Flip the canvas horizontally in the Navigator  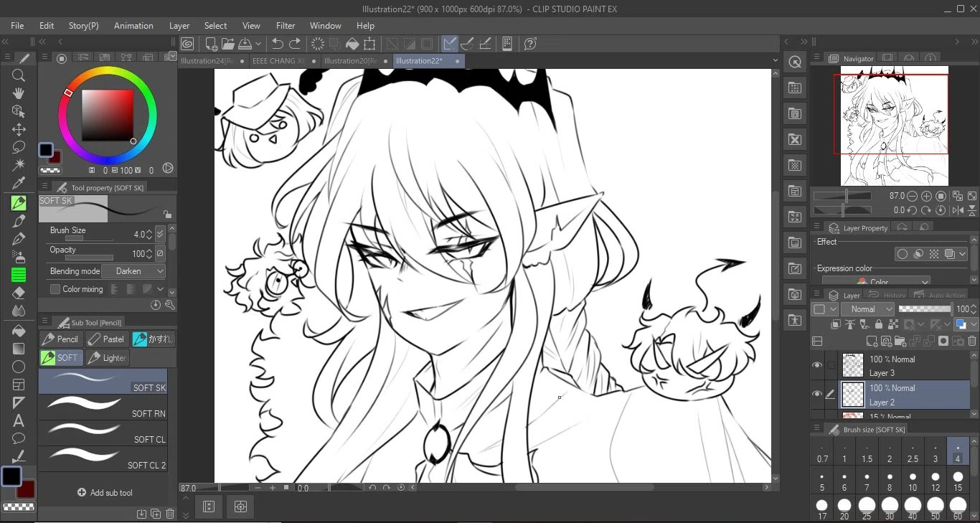click(958, 210)
